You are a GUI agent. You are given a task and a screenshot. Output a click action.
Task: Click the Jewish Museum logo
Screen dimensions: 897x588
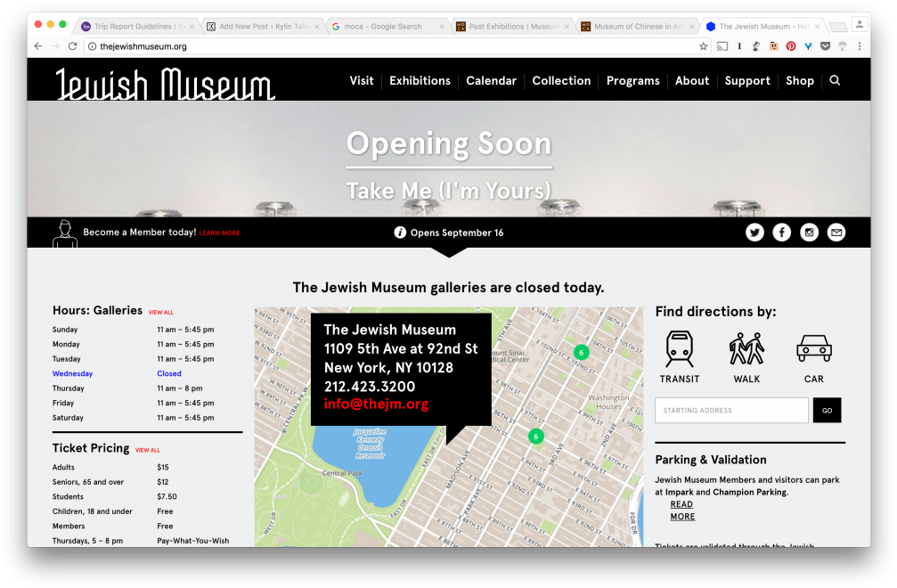166,84
